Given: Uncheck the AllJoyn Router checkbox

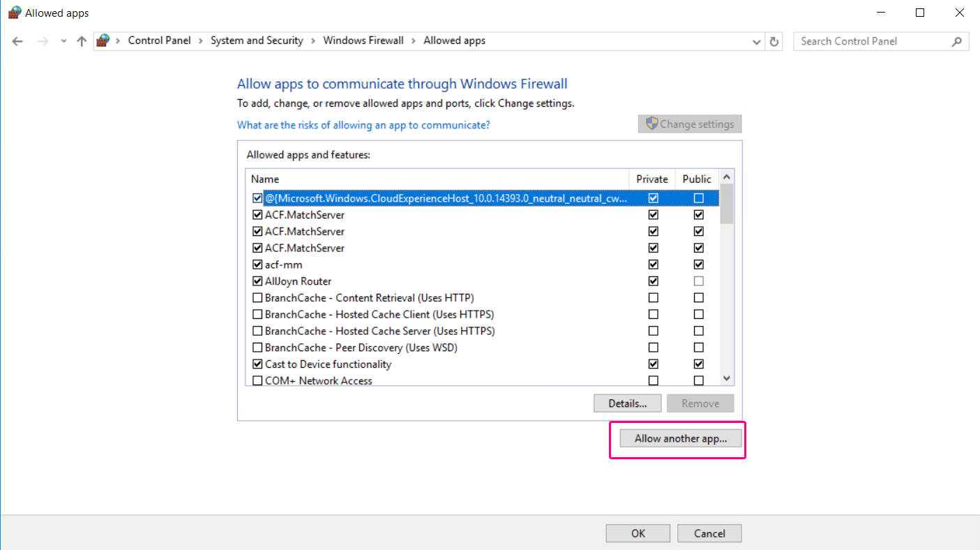Looking at the screenshot, I should [x=257, y=281].
